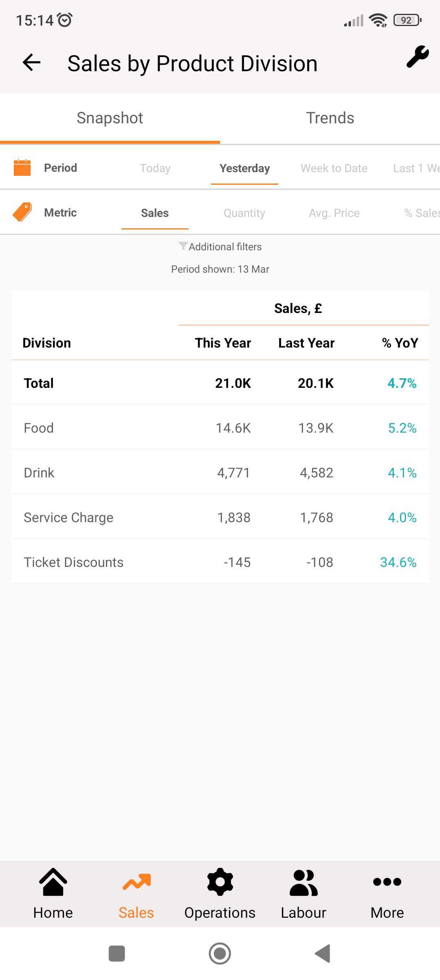Select Week to Date period
The height and width of the screenshot is (980, 440).
[334, 168]
